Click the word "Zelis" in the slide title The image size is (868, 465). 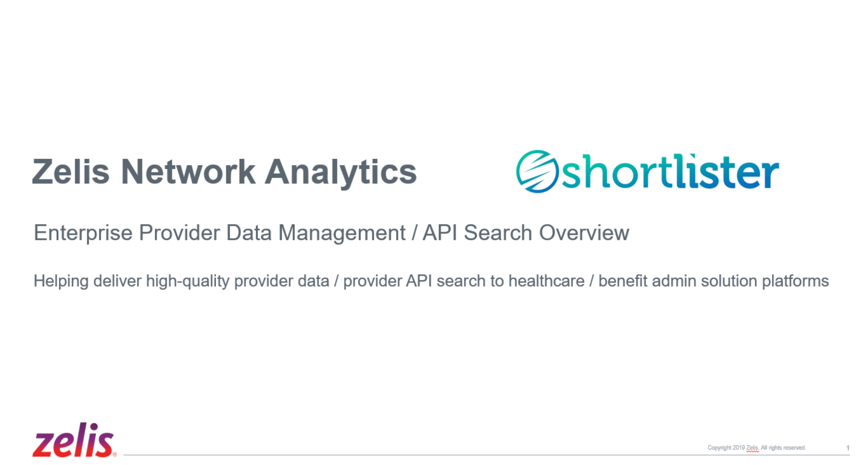pos(71,172)
